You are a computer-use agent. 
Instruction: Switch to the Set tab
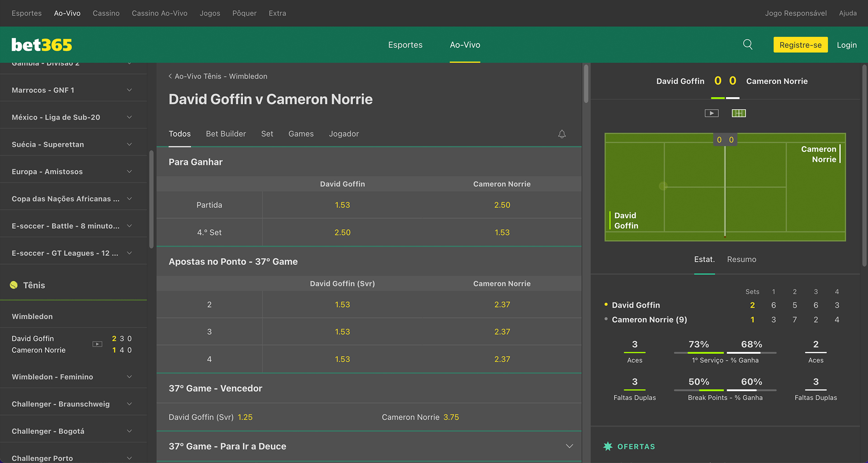(267, 134)
